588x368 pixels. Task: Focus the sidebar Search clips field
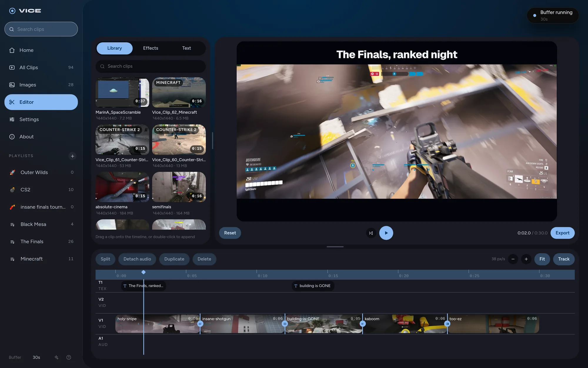click(41, 29)
